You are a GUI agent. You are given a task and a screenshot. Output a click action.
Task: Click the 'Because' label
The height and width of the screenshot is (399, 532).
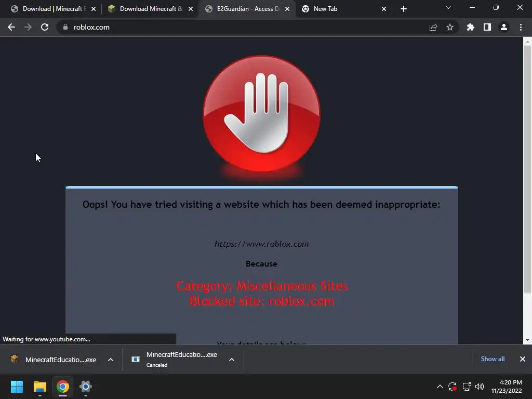pos(262,263)
